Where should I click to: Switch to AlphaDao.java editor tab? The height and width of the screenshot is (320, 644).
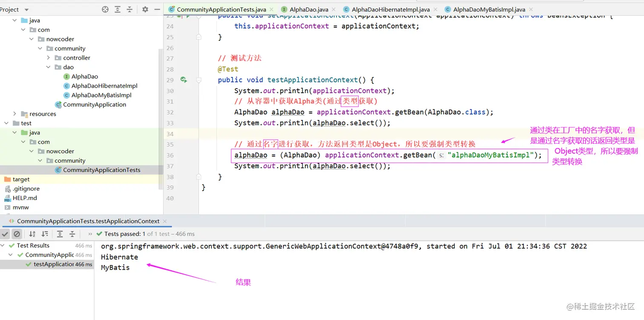(308, 9)
